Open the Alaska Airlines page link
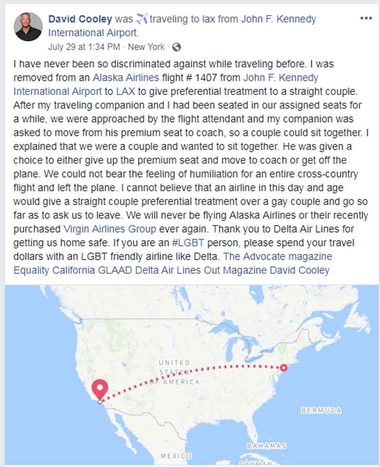 [x=126, y=78]
